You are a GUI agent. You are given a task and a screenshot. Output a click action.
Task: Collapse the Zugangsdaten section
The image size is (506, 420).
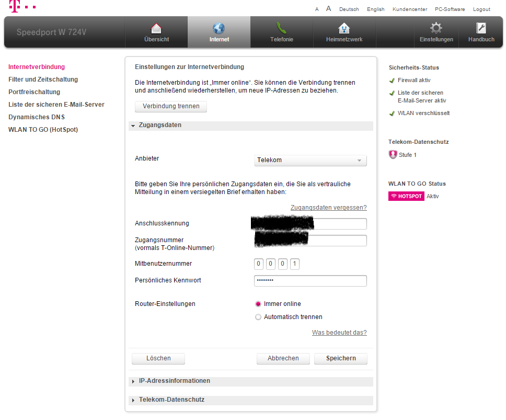[x=251, y=126]
